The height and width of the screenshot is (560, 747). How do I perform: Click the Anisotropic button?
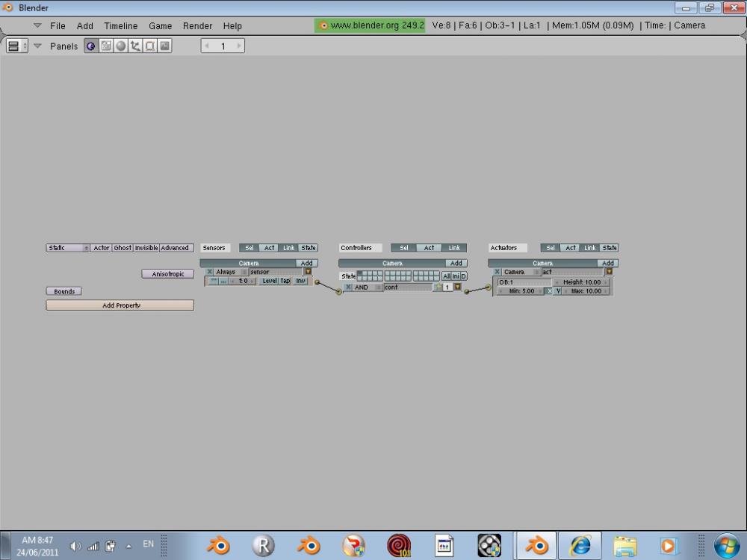(167, 274)
